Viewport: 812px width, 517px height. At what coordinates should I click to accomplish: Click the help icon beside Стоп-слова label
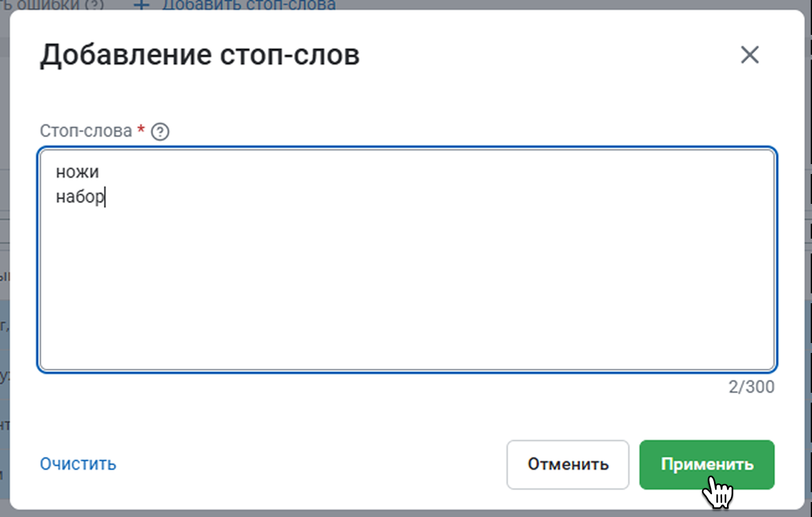point(161,132)
